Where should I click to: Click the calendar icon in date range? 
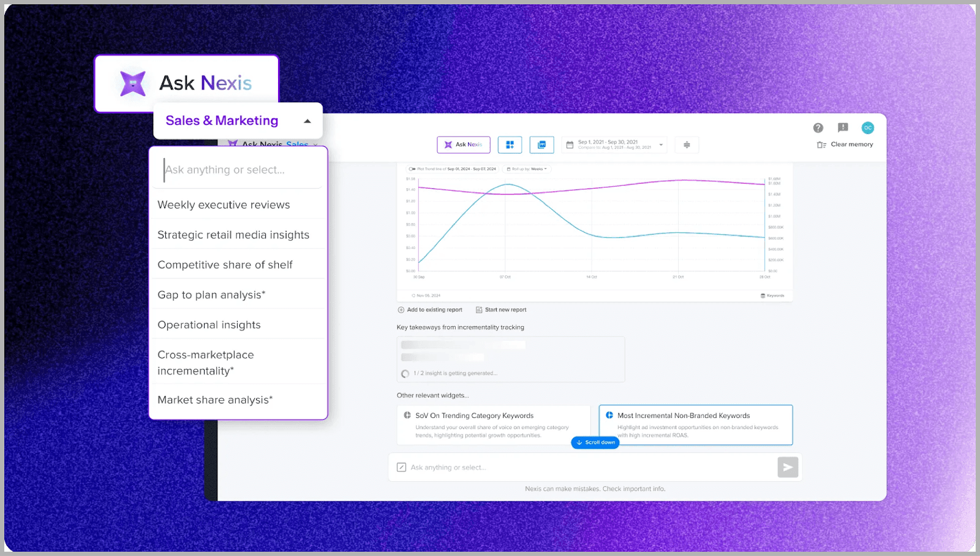(570, 145)
